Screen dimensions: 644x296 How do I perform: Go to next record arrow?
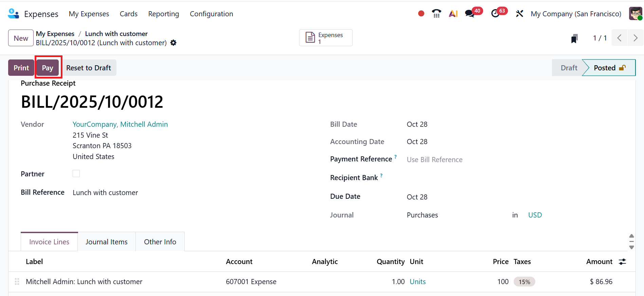635,38
